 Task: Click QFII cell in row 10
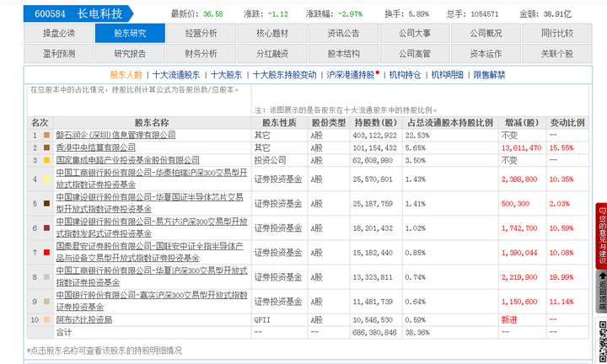262,320
